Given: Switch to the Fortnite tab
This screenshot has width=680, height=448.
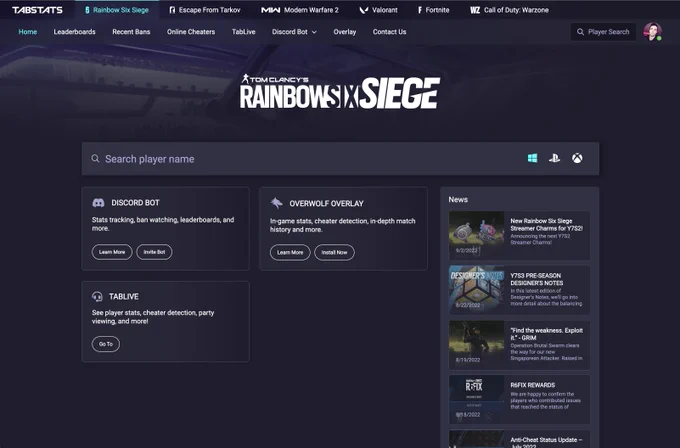Looking at the screenshot, I should [433, 10].
